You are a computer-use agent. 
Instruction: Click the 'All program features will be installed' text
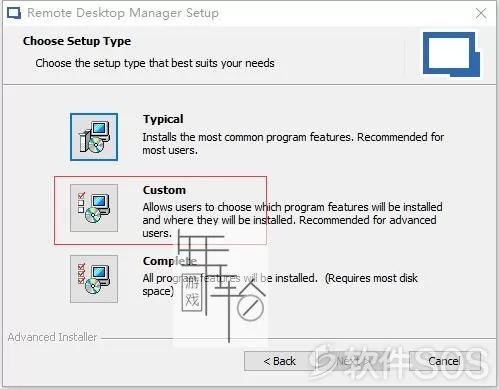[280, 285]
